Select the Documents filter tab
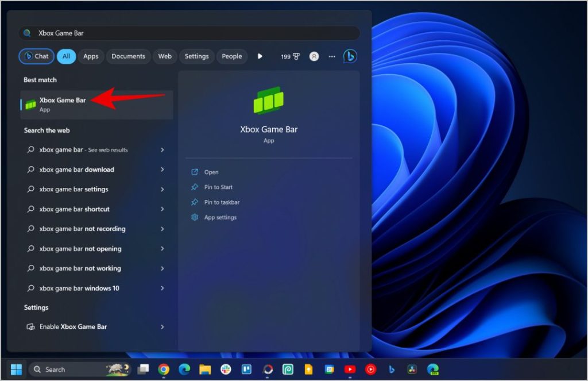588x381 pixels. [x=128, y=56]
